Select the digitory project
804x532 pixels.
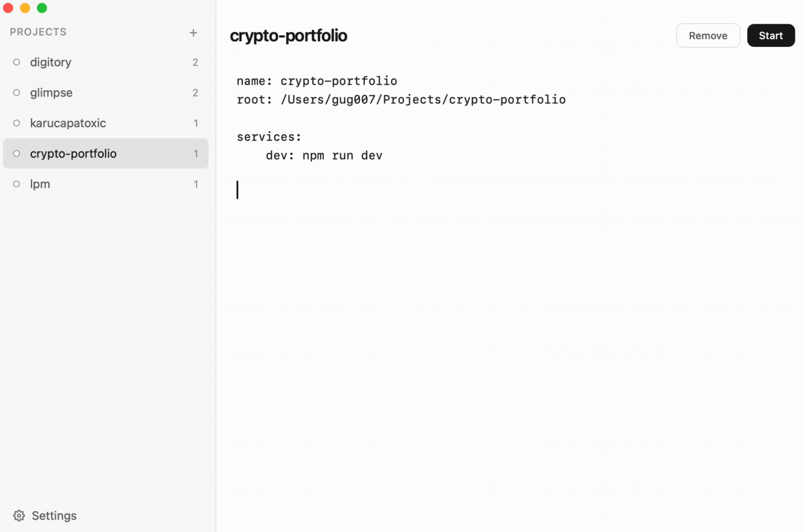click(x=50, y=62)
